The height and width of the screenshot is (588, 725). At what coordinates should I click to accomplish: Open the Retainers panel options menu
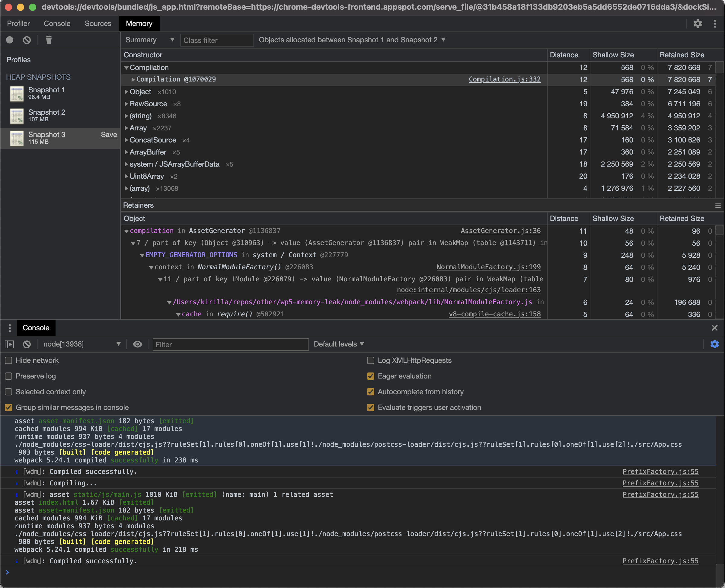(718, 205)
